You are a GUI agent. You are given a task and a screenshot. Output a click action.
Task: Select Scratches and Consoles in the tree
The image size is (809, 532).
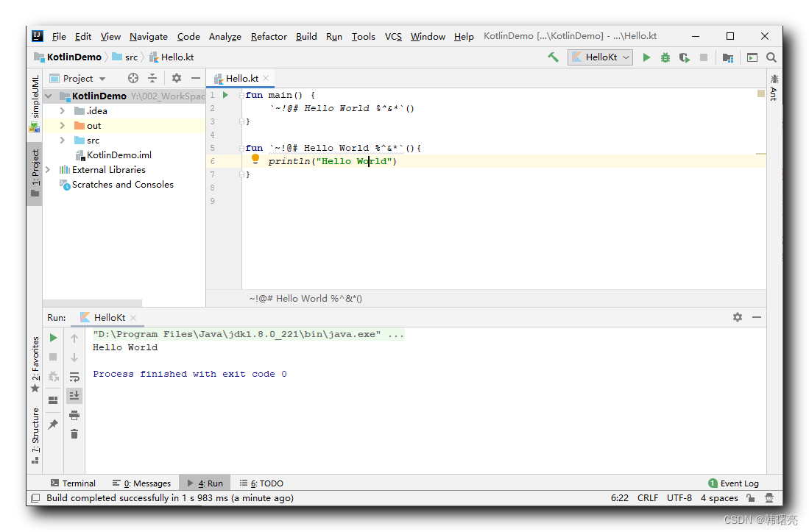point(116,185)
